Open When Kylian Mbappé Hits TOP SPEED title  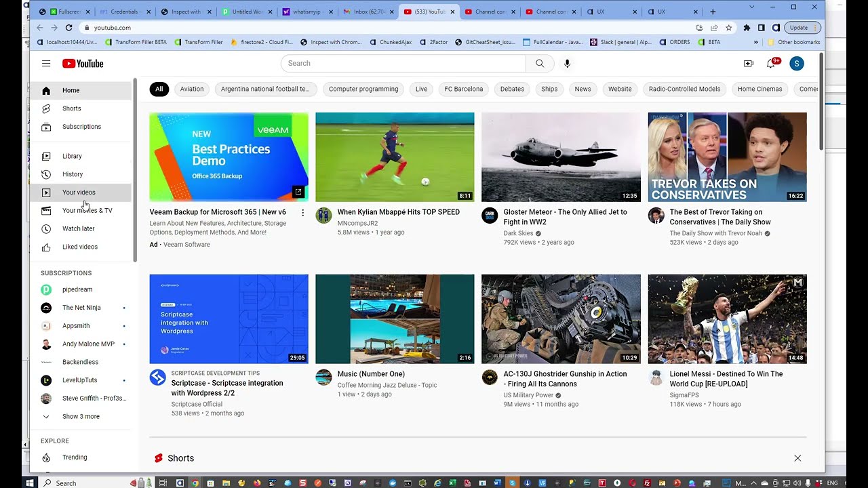pyautogui.click(x=398, y=212)
